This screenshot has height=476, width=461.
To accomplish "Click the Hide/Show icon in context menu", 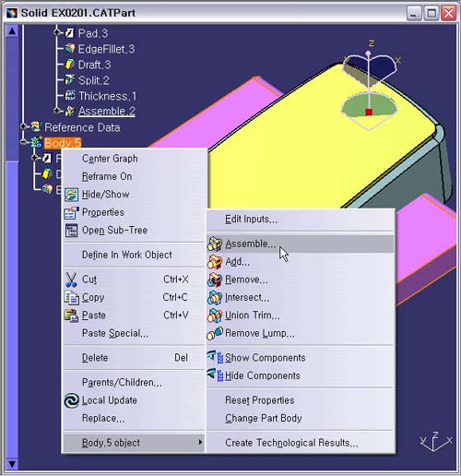I will click(x=71, y=195).
